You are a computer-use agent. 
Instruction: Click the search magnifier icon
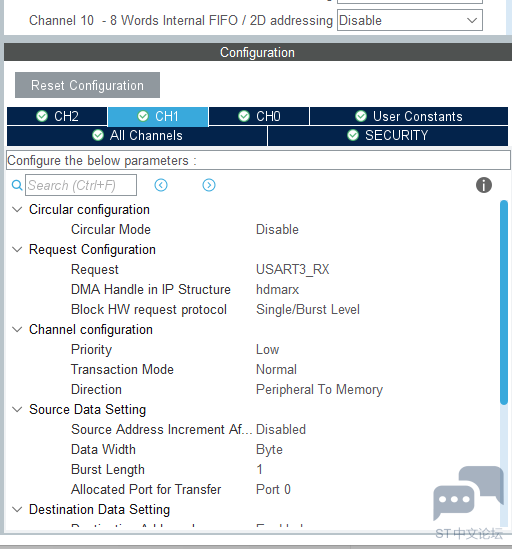click(17, 185)
